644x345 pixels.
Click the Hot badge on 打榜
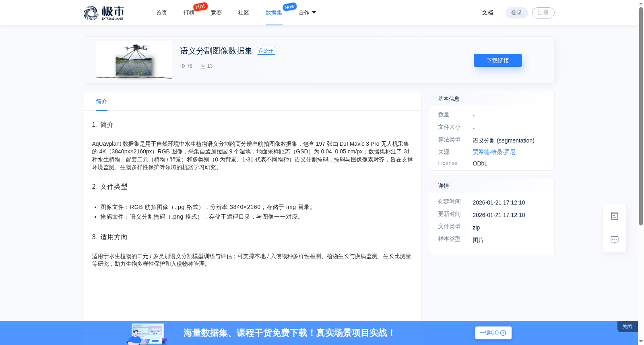(x=200, y=6)
